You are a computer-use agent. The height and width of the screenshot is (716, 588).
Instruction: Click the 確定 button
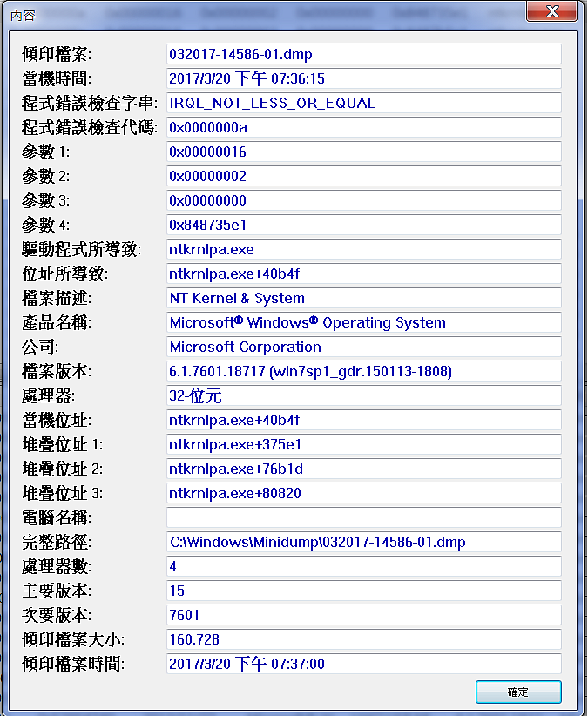tap(518, 692)
